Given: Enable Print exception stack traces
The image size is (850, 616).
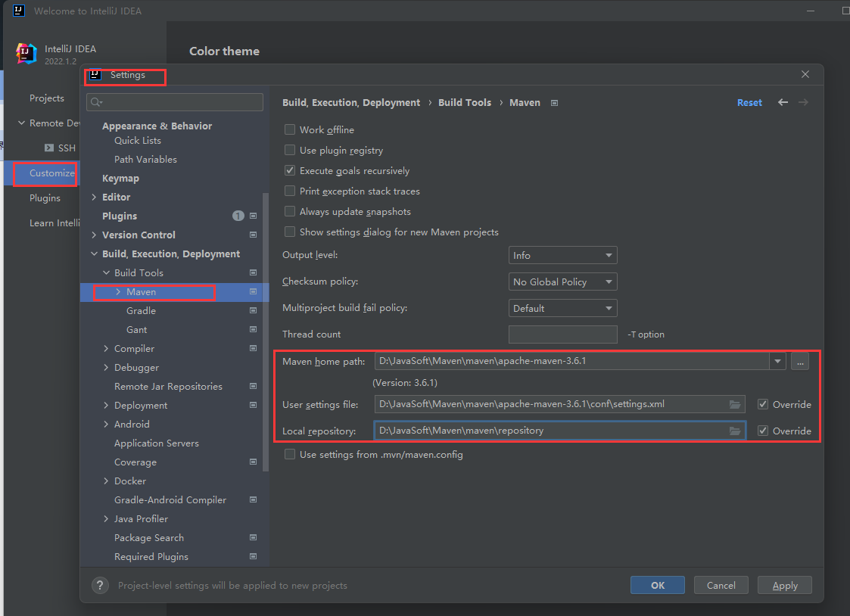Looking at the screenshot, I should point(290,191).
